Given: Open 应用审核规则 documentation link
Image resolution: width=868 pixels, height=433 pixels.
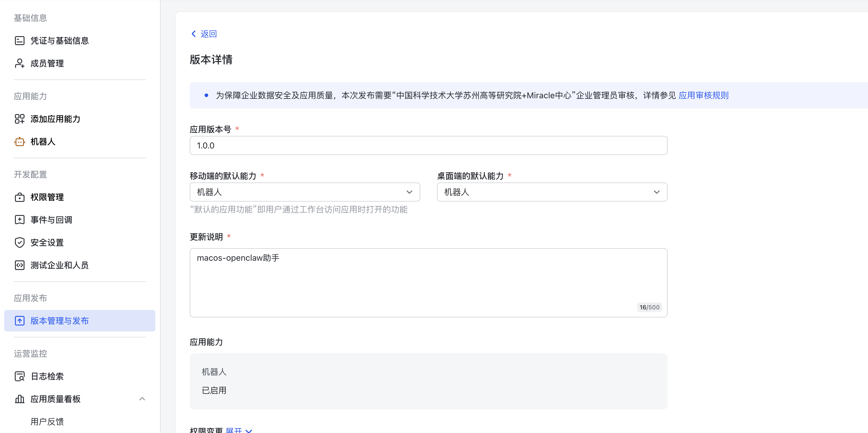Looking at the screenshot, I should coord(703,95).
